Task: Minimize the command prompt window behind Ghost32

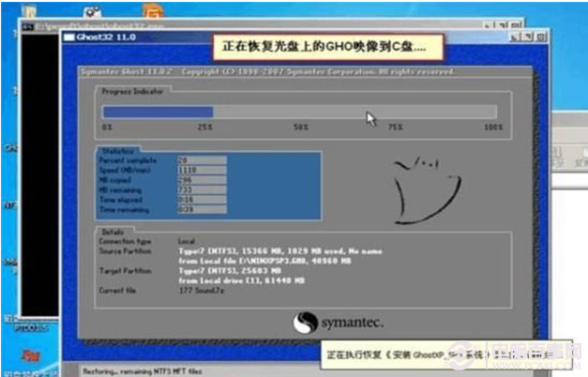Action: click(x=488, y=25)
